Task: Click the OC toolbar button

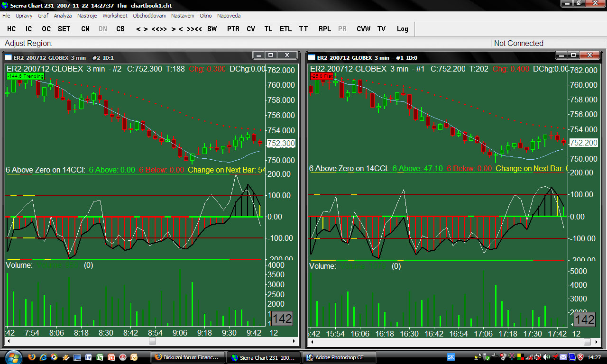Action: (x=46, y=29)
